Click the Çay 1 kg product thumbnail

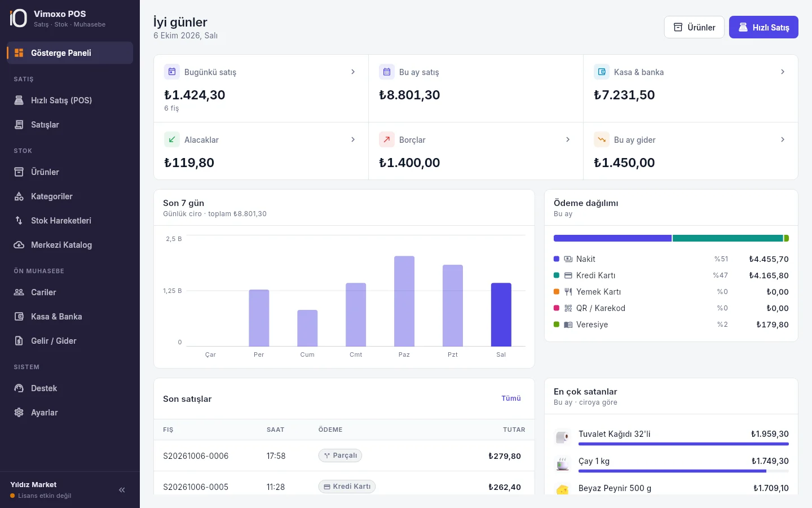click(563, 463)
